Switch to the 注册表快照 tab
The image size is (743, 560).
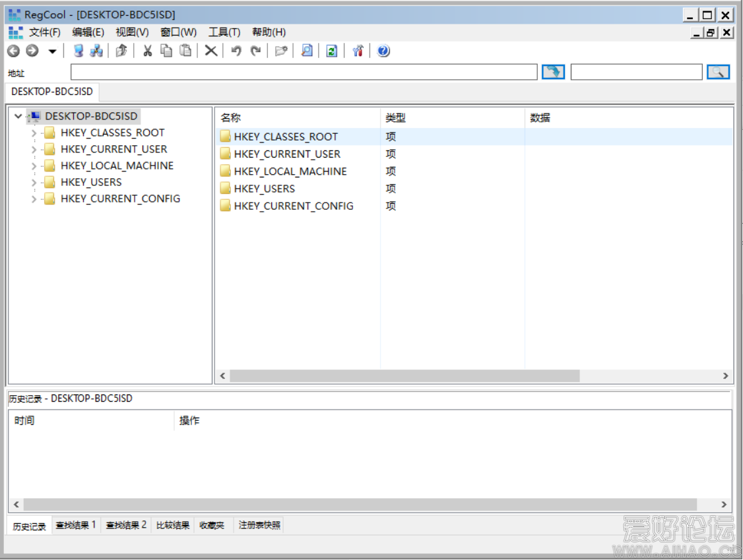(259, 526)
